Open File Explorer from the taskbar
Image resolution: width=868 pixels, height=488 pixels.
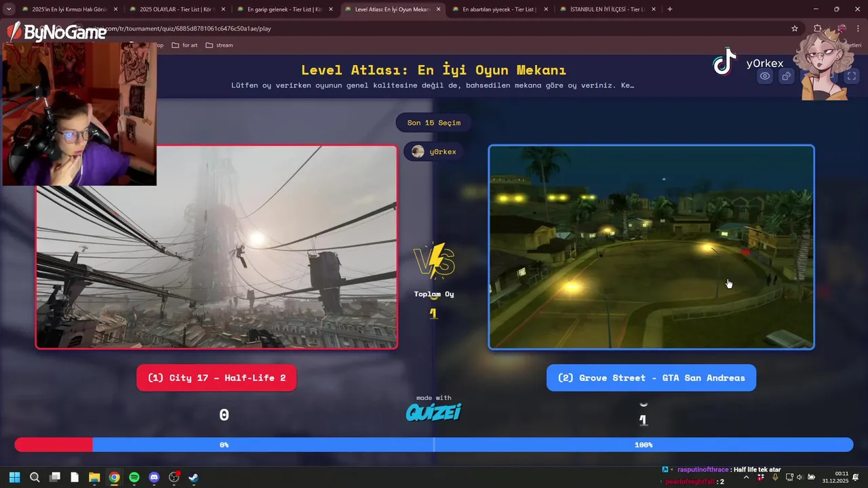click(x=94, y=477)
